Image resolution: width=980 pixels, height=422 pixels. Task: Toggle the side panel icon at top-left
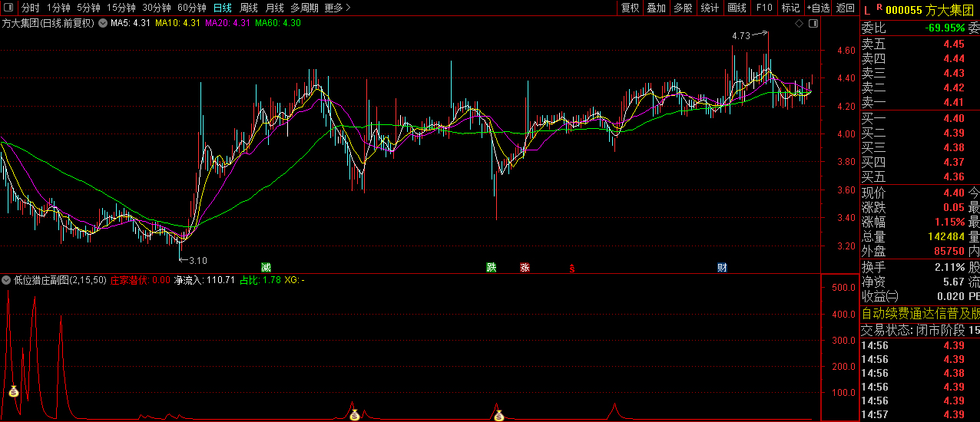(8, 8)
